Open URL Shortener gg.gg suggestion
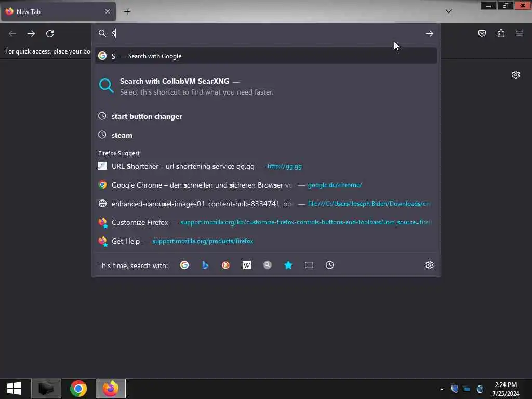The image size is (532, 399). [x=266, y=166]
